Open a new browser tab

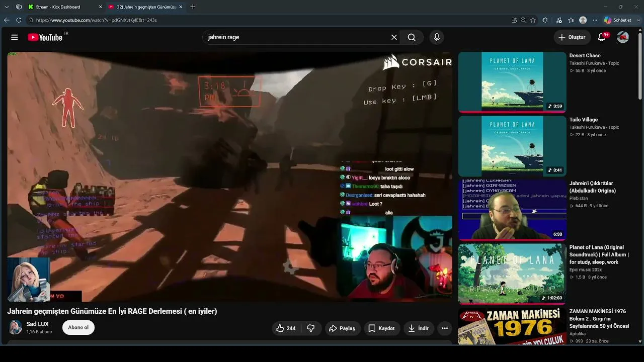[193, 7]
